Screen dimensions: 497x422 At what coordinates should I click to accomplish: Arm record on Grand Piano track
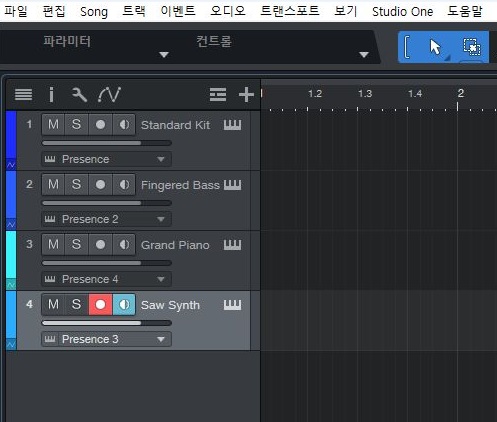coord(100,244)
